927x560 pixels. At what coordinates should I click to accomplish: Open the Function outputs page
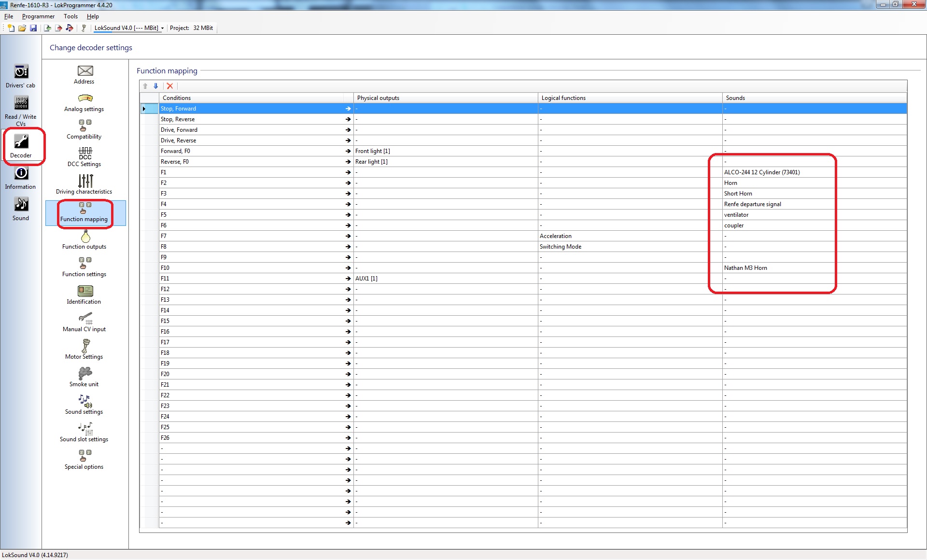[x=84, y=240]
